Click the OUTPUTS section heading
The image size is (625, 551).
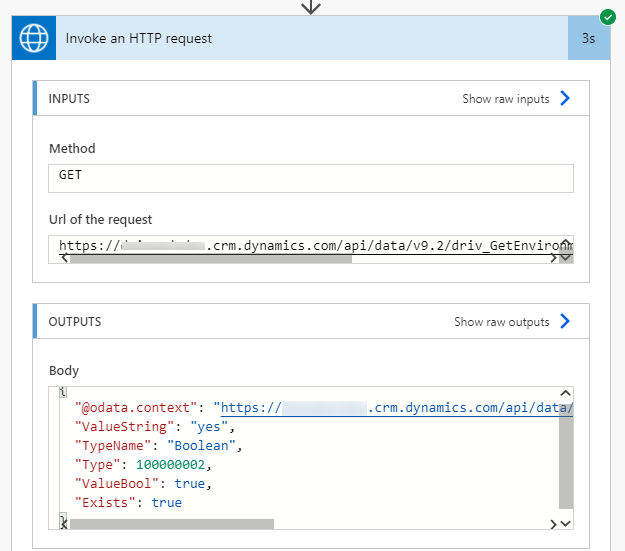(75, 322)
